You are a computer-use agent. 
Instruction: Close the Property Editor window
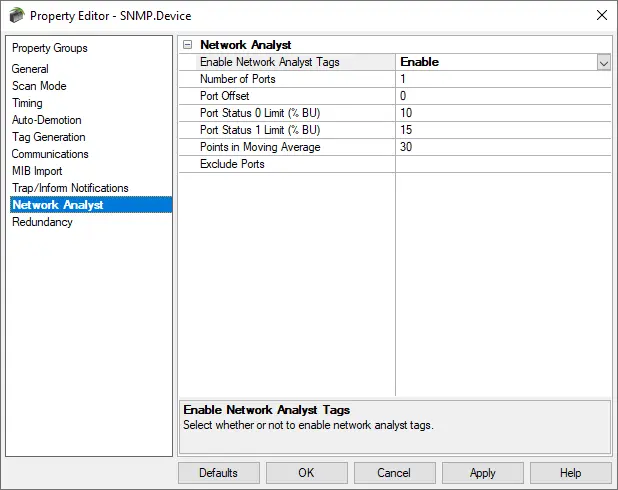(601, 15)
